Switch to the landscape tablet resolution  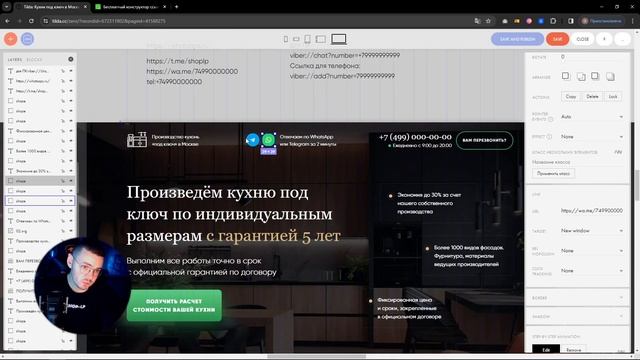321,39
